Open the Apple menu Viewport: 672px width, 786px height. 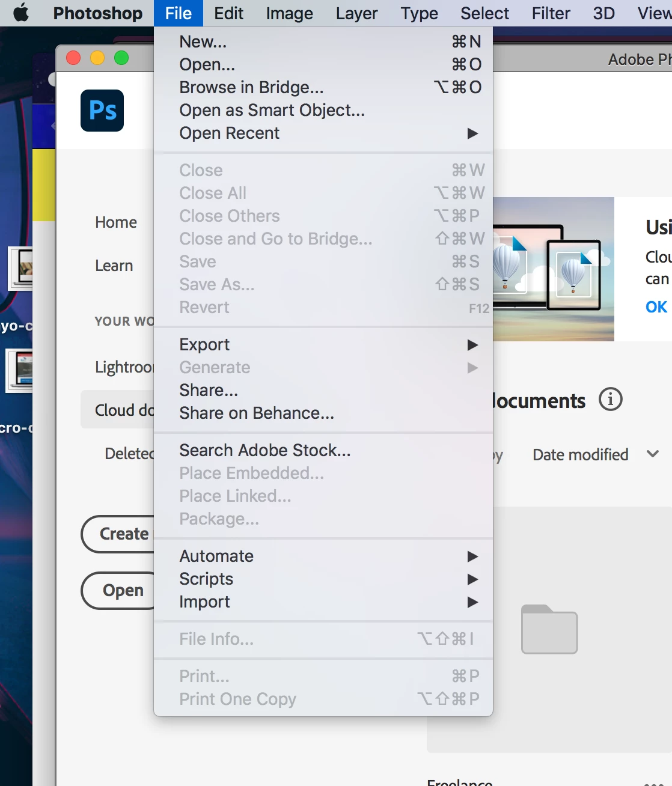point(21,13)
